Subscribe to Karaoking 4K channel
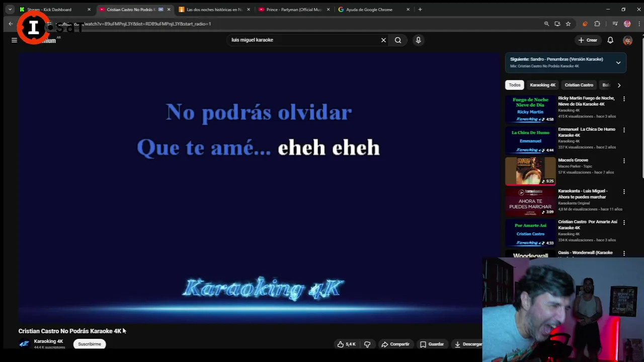This screenshot has height=362, width=644. (x=90, y=344)
